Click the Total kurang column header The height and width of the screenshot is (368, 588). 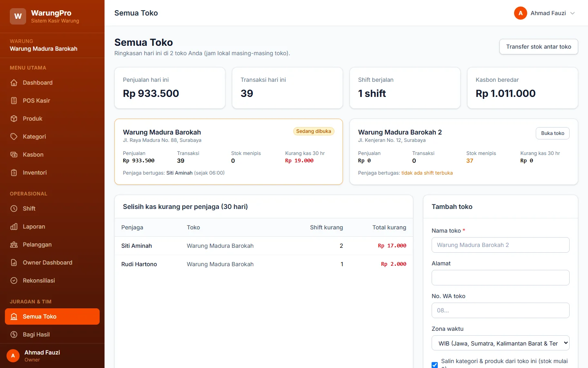389,227
